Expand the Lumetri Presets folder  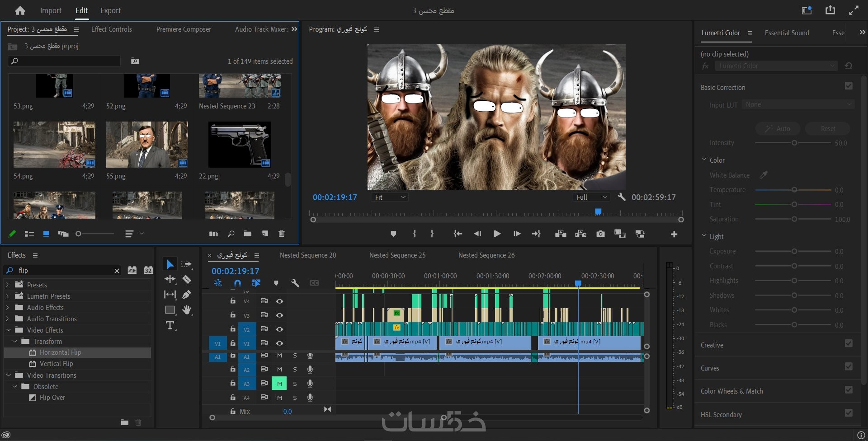coord(8,296)
